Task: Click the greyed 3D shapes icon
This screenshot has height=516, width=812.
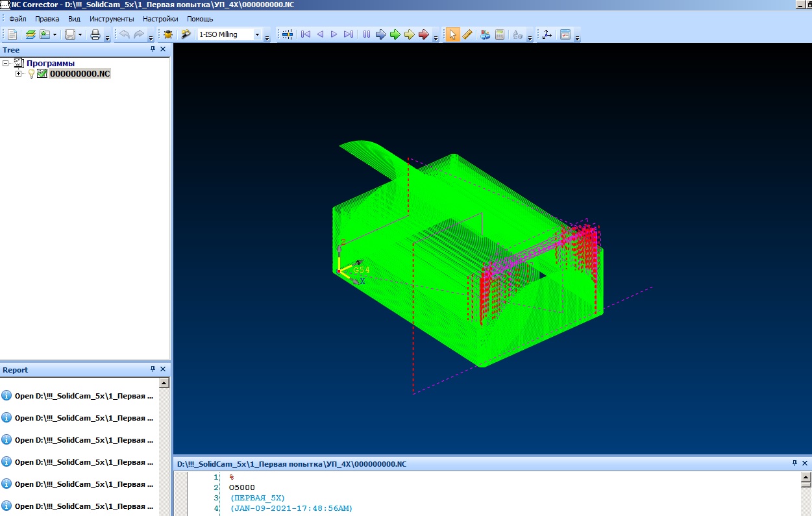Action: (x=518, y=34)
